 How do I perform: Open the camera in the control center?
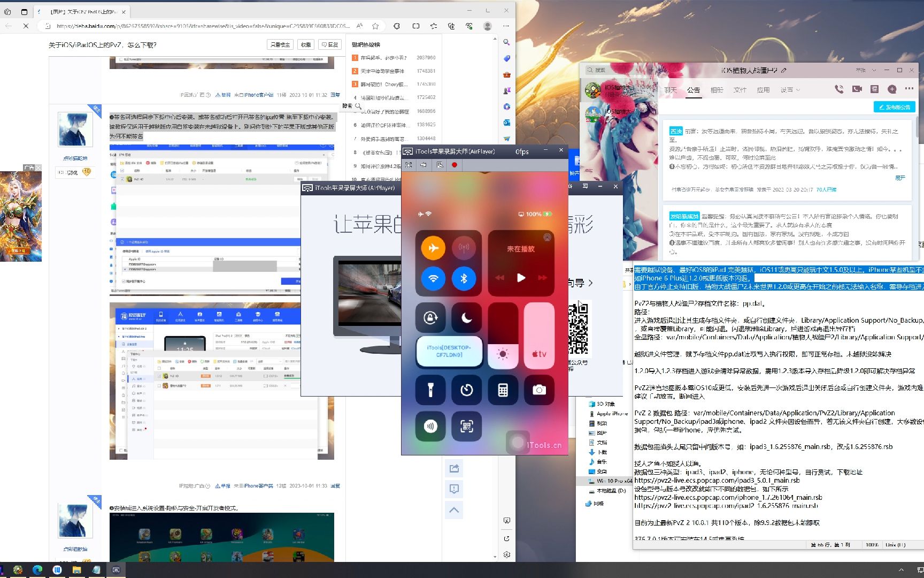coord(539,390)
